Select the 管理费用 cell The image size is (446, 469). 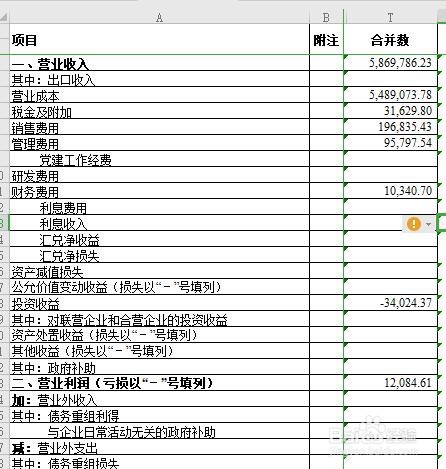pyautogui.click(x=160, y=143)
